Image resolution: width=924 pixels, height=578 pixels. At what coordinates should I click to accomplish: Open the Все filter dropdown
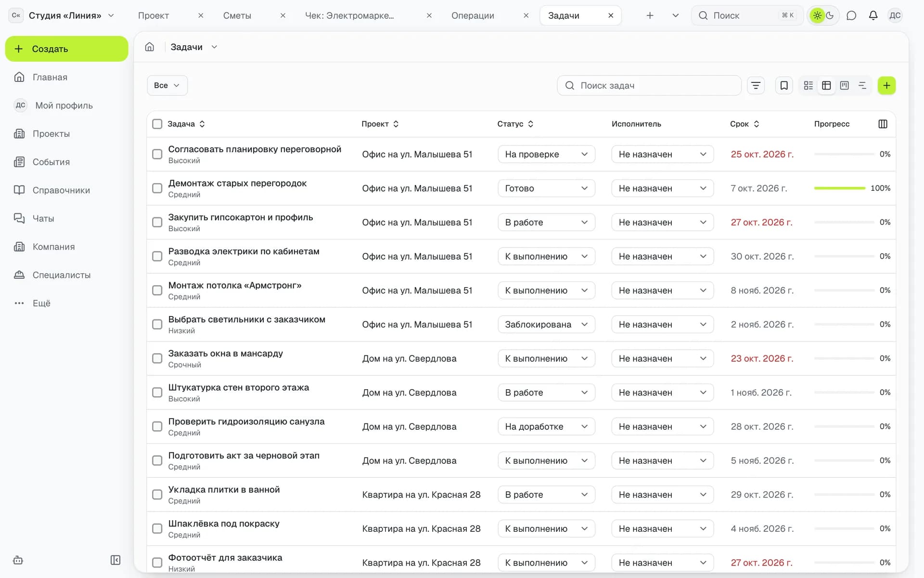click(x=167, y=85)
